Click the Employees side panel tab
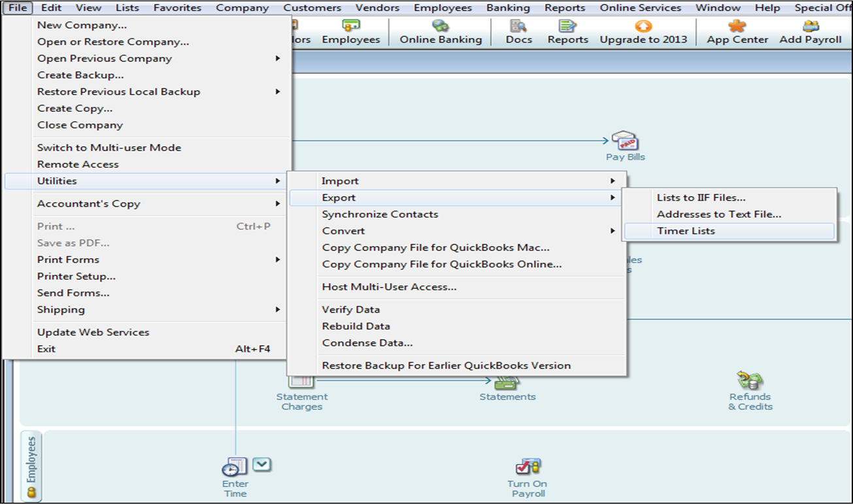Screen dimensions: 853x504 pos(31,464)
